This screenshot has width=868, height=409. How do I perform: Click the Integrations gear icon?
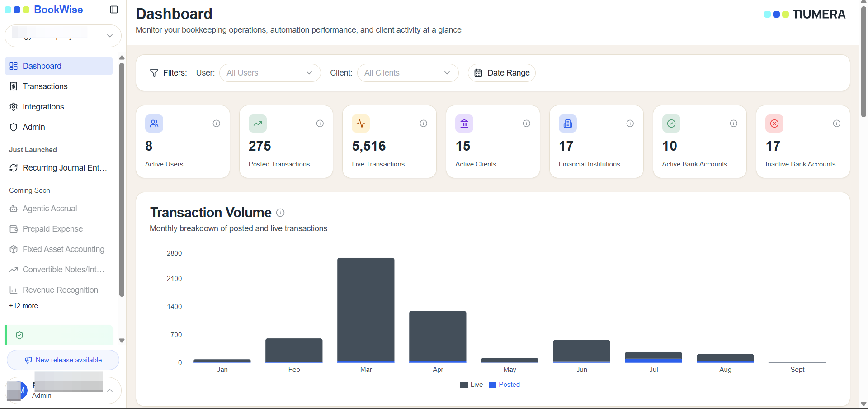coord(14,107)
